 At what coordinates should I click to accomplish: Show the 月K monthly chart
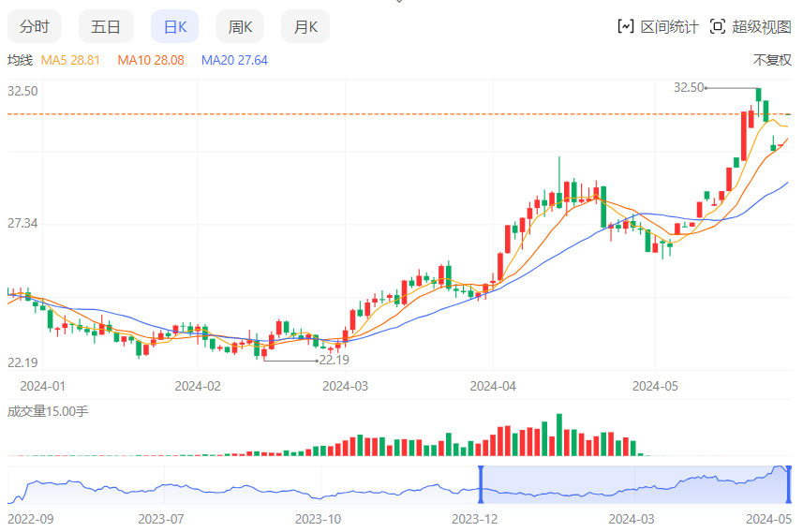point(305,27)
